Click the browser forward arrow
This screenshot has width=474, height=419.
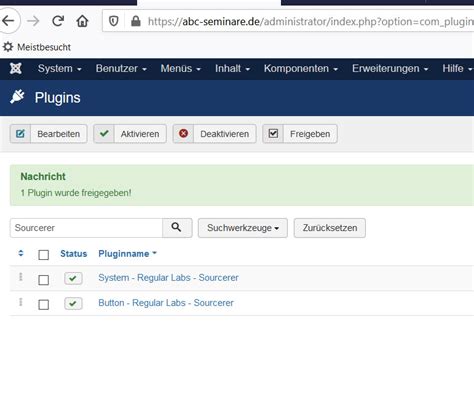coord(33,21)
